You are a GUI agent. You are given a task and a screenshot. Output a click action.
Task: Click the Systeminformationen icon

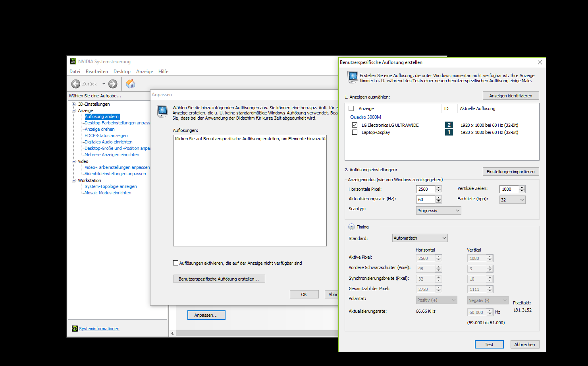click(x=75, y=329)
